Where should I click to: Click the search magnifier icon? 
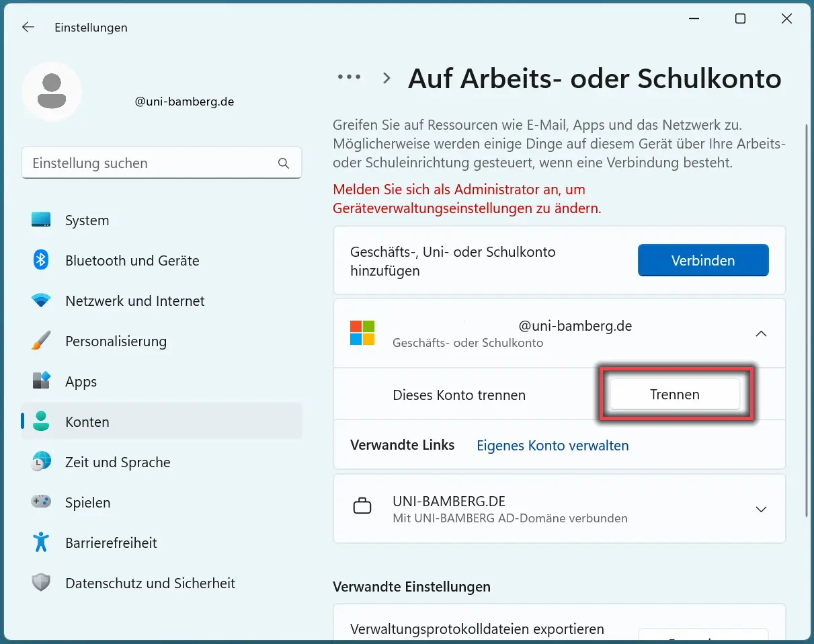[283, 163]
